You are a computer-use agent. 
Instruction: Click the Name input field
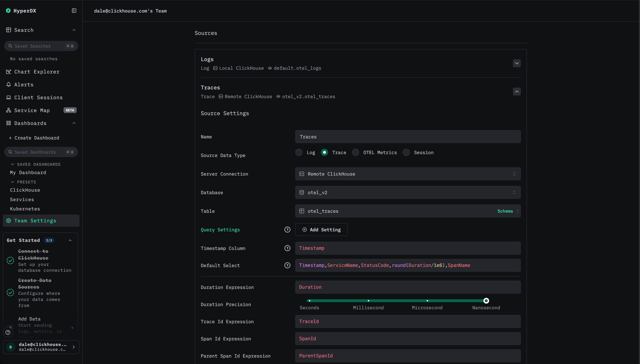click(x=408, y=137)
